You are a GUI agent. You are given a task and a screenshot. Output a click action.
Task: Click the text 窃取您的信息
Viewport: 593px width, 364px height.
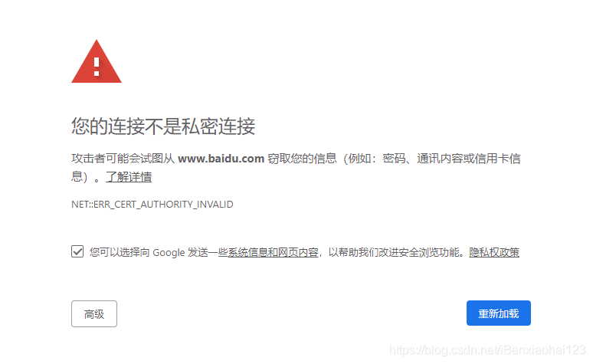click(302, 158)
